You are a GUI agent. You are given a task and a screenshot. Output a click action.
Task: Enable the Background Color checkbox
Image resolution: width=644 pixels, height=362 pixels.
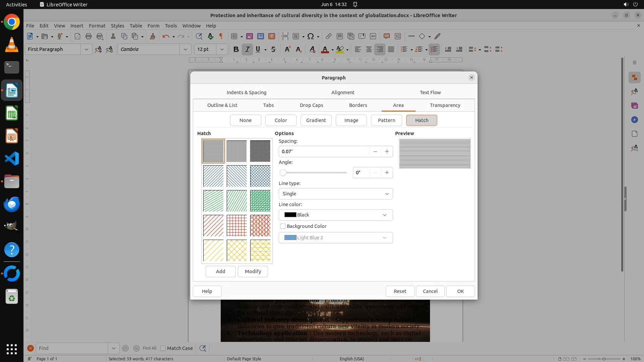tap(283, 226)
